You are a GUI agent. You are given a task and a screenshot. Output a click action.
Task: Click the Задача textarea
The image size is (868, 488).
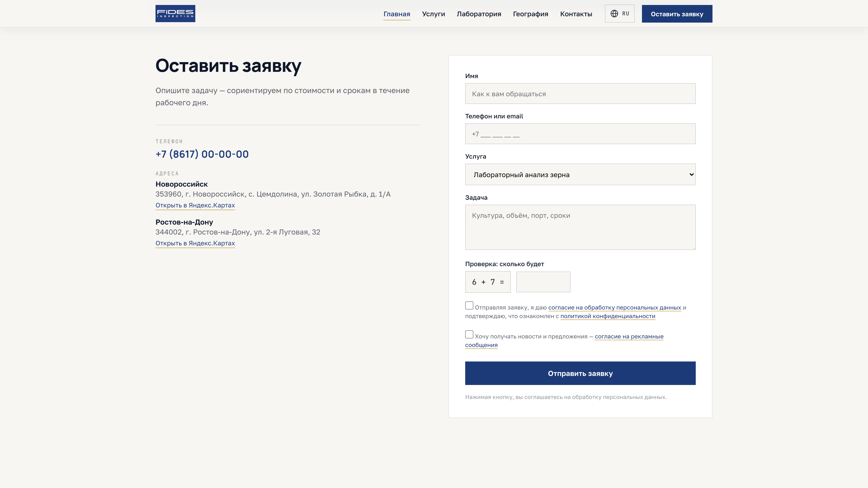[x=580, y=227]
